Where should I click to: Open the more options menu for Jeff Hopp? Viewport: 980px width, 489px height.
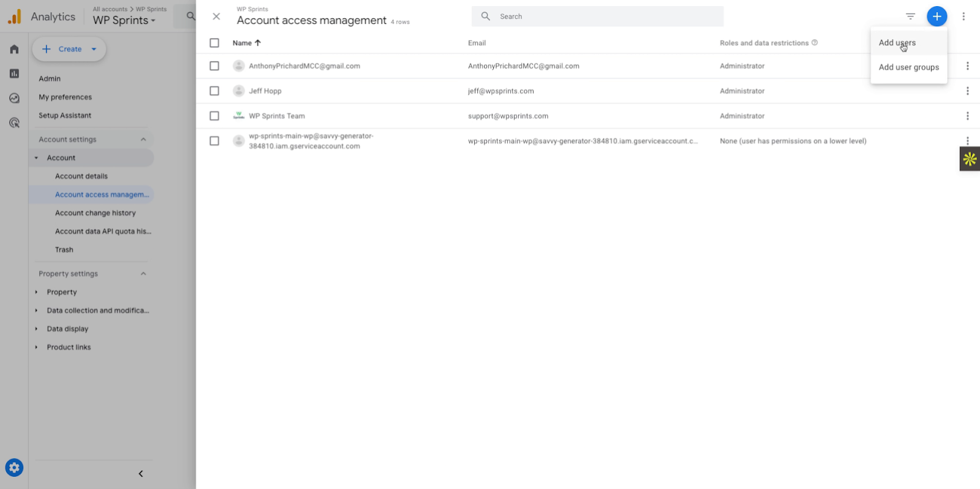click(967, 91)
